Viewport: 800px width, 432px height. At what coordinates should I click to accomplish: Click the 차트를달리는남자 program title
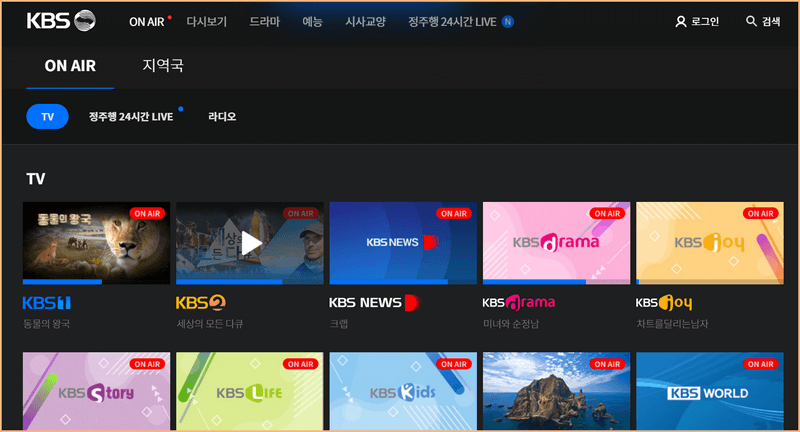pyautogui.click(x=672, y=324)
